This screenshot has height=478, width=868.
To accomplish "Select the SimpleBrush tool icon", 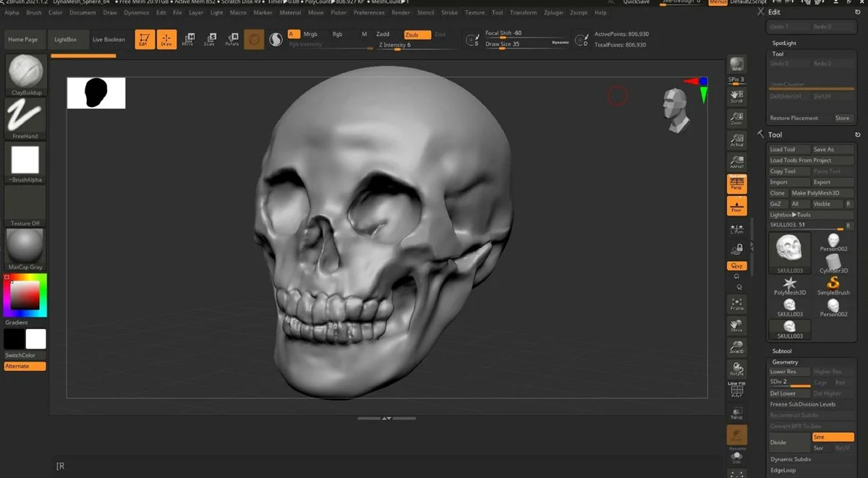I will click(x=833, y=285).
